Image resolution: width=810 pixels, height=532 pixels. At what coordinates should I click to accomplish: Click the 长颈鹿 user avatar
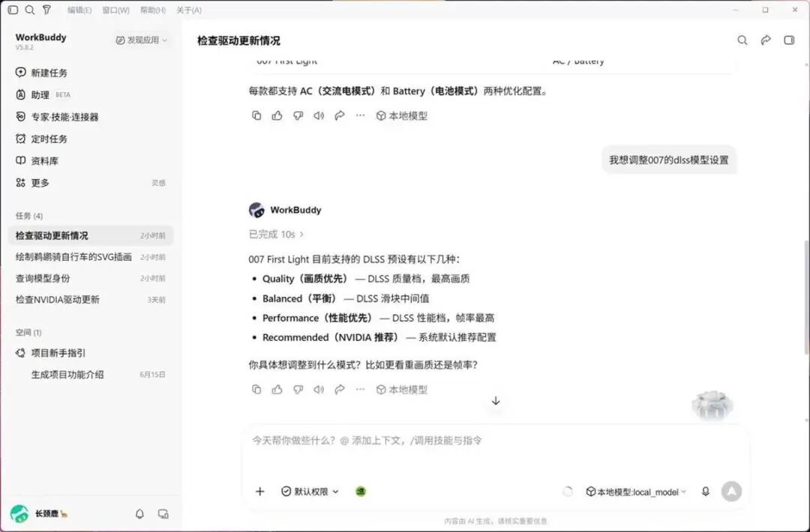(19, 514)
